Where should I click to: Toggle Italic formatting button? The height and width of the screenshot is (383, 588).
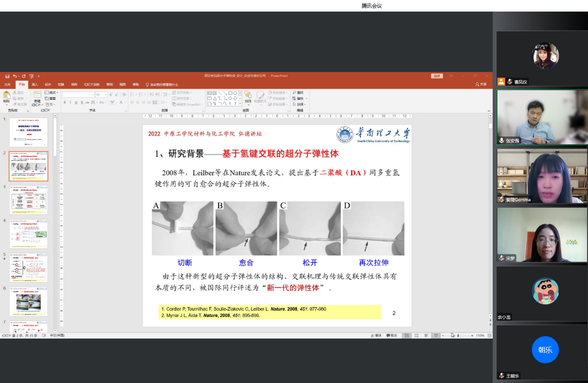coord(70,102)
